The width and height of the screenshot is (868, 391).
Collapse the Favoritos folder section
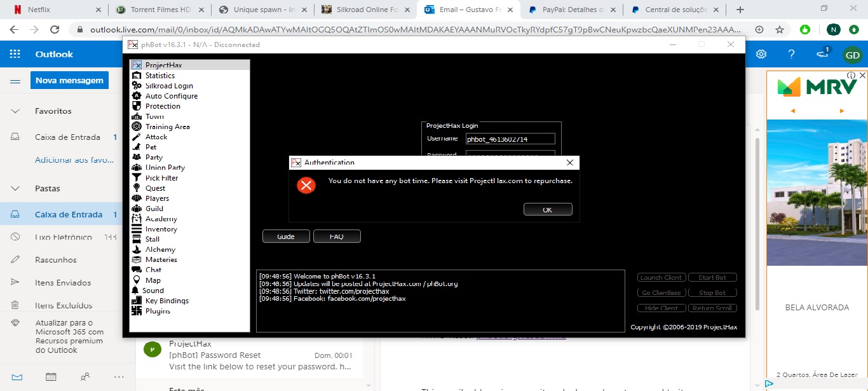[x=15, y=111]
